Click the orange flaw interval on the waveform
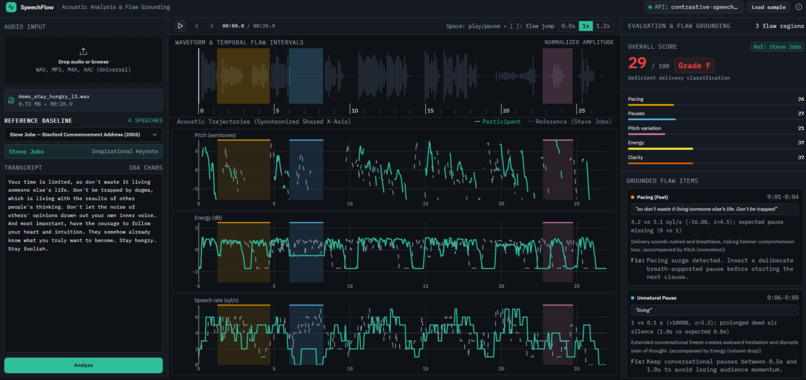Image resolution: width=806 pixels, height=380 pixels. pos(243,76)
